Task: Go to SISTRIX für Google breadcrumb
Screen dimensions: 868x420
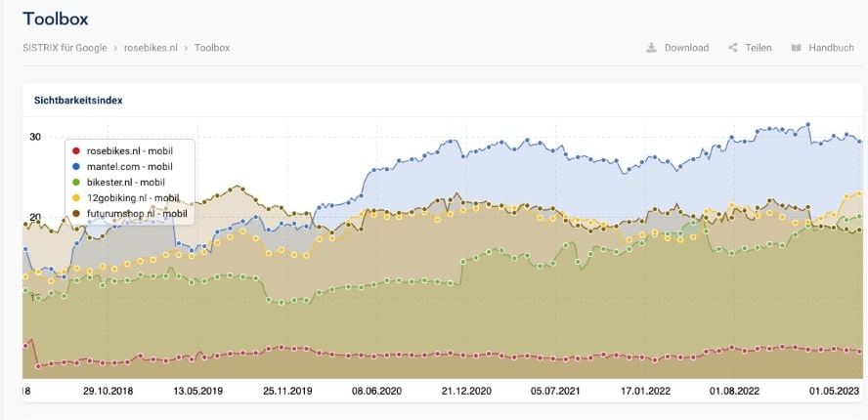Action: pos(65,48)
